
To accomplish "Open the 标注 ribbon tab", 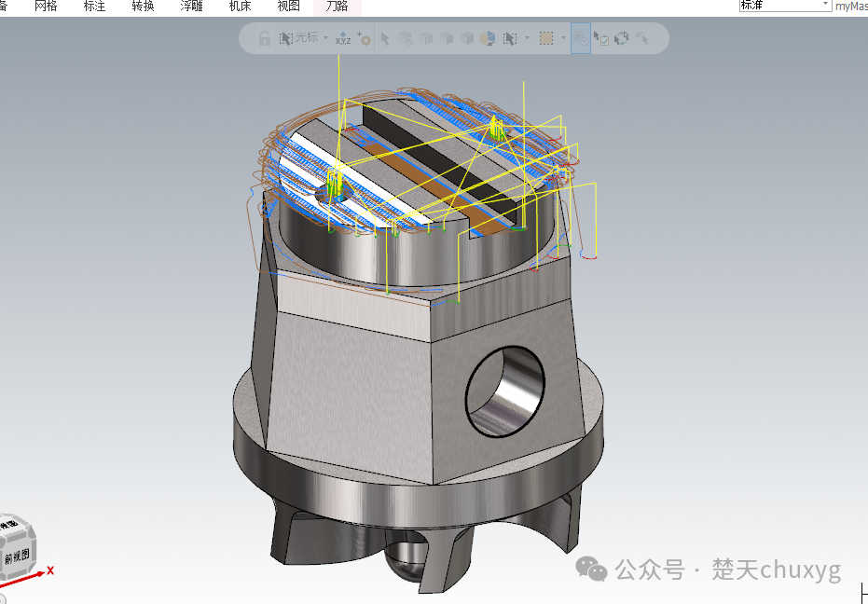I will 94,7.
